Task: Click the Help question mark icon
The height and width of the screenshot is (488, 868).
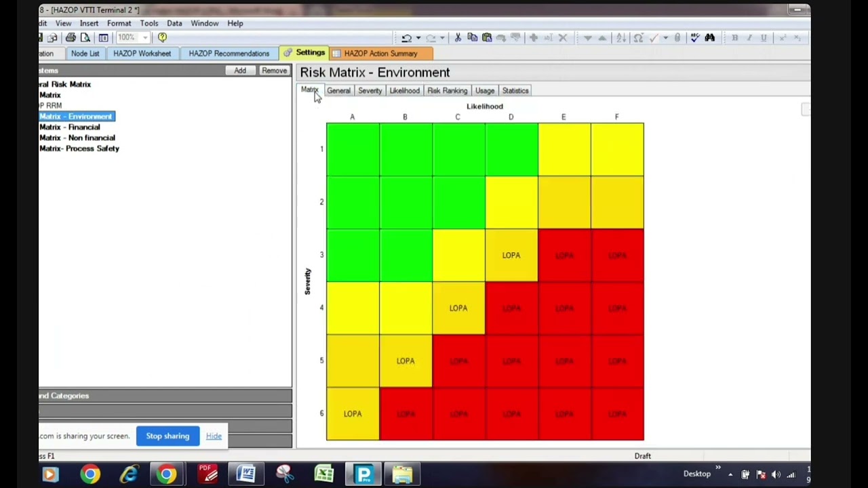Action: point(162,38)
